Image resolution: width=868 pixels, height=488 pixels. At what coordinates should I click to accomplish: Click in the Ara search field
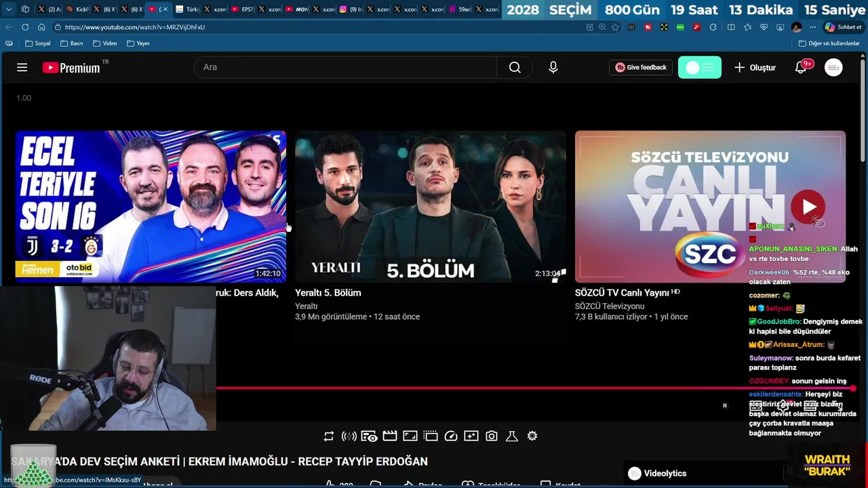point(346,67)
